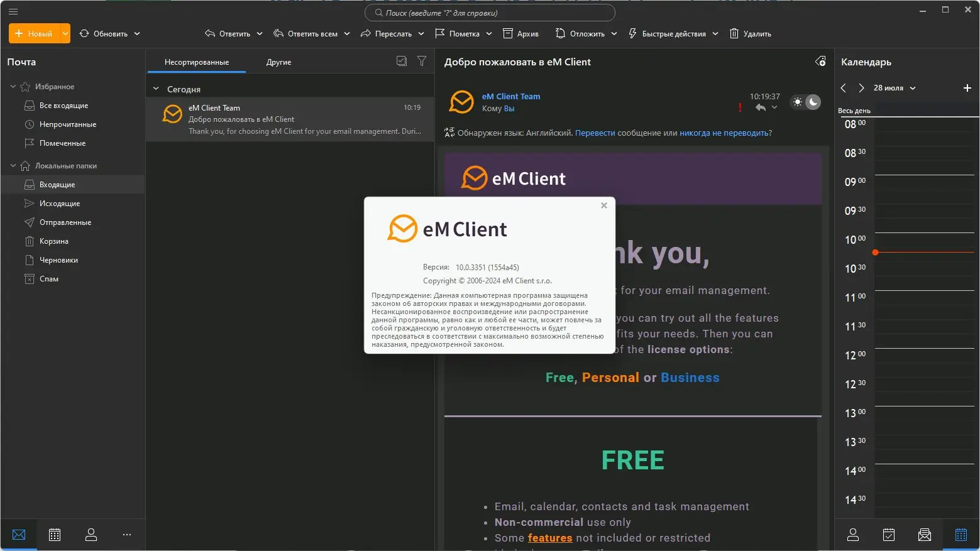The image size is (980, 551).
Task: Click the eM Client Team sender link
Action: click(511, 96)
